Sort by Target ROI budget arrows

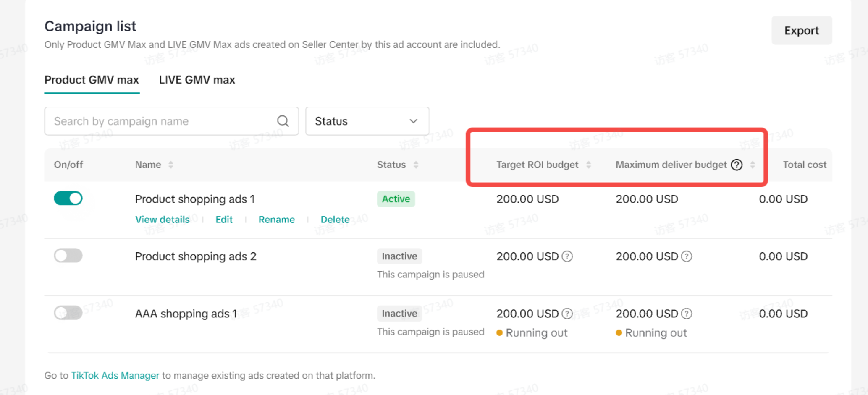click(589, 165)
